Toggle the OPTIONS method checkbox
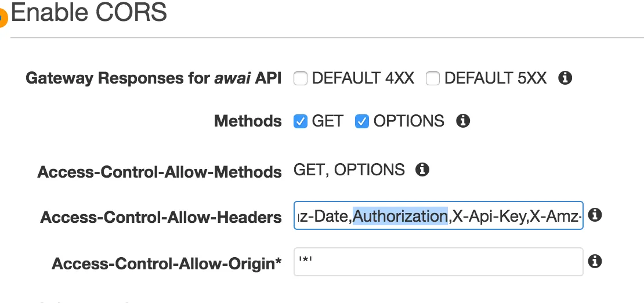 pyautogui.click(x=362, y=121)
